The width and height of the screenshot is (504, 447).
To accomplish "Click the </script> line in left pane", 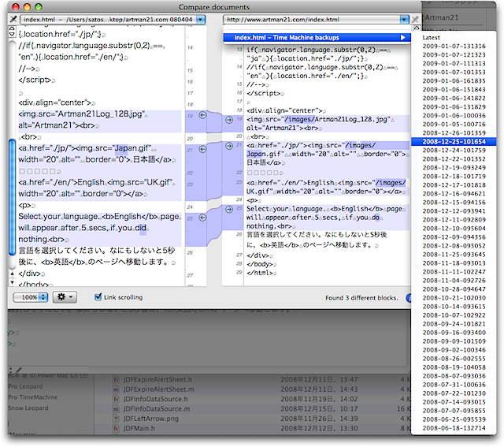I will point(36,80).
